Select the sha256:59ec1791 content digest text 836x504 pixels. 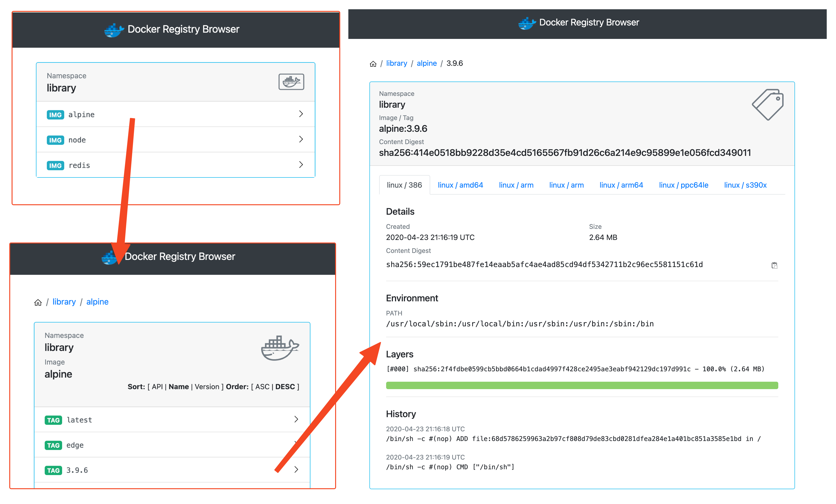click(x=544, y=265)
